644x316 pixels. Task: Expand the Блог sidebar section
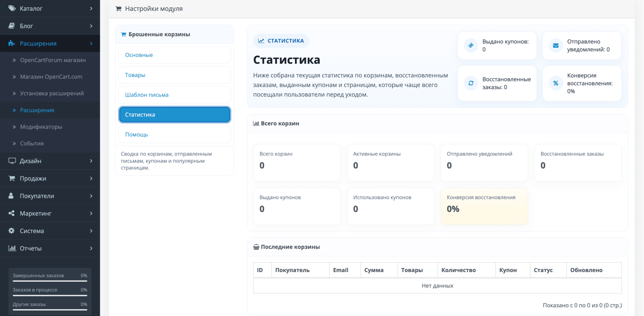coord(50,26)
